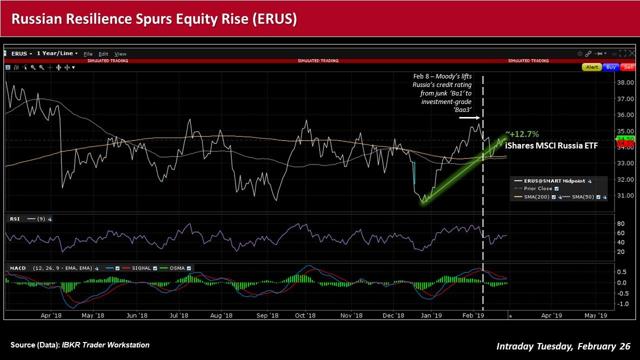This screenshot has width=640, height=360.
Task: Click the Apr '18 time axis label
Action: pos(51,316)
